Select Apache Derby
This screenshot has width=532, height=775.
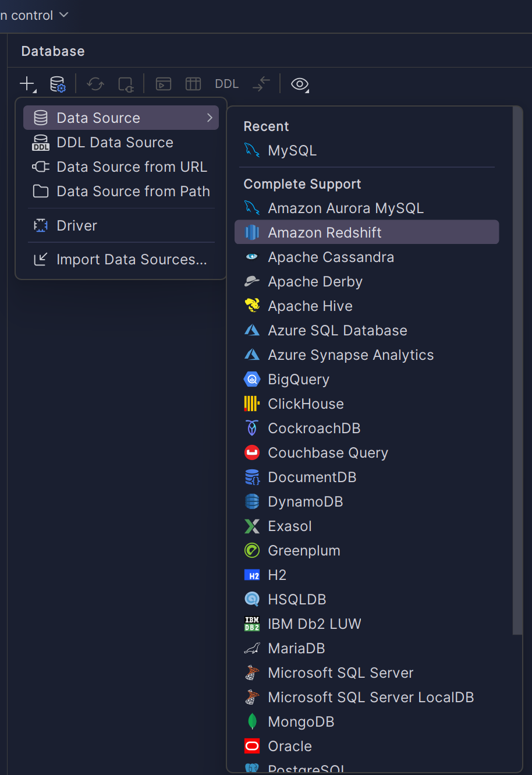point(367,281)
